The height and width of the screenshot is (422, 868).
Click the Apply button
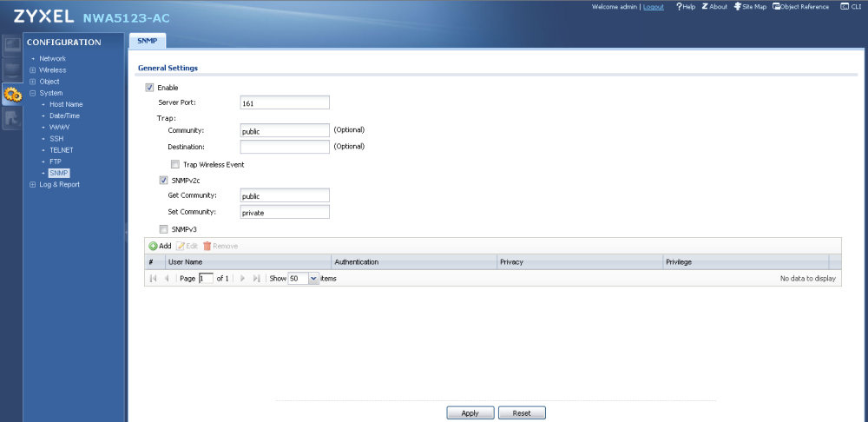click(x=470, y=412)
